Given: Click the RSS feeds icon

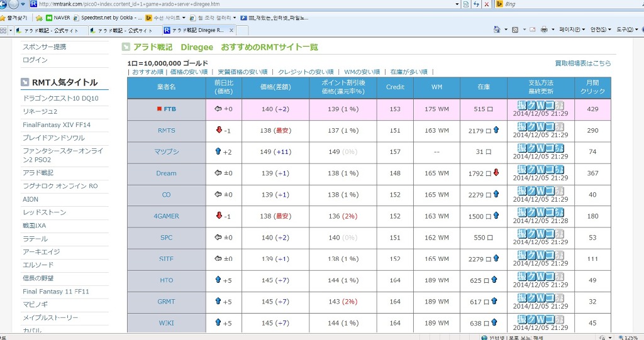Looking at the screenshot, I should coord(514,30).
